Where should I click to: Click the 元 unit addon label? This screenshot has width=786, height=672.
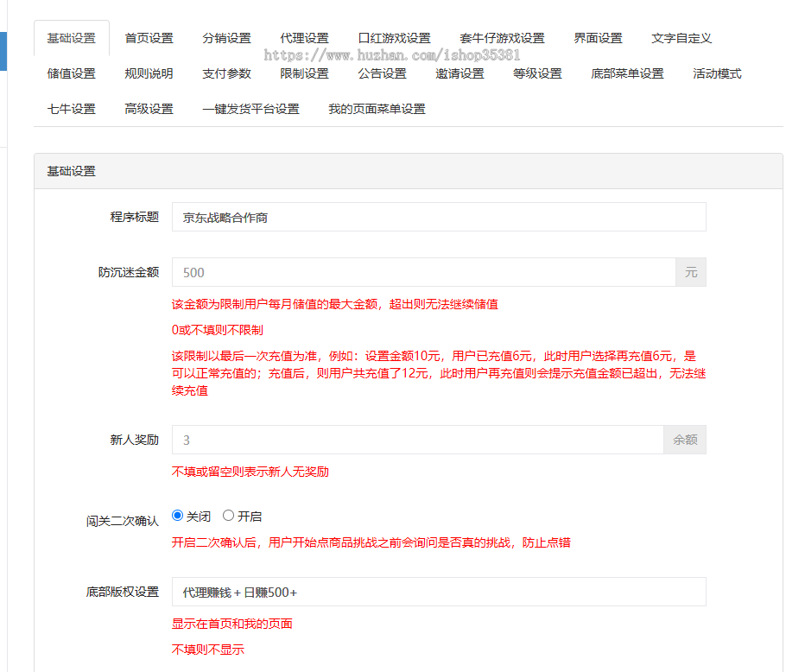(691, 272)
